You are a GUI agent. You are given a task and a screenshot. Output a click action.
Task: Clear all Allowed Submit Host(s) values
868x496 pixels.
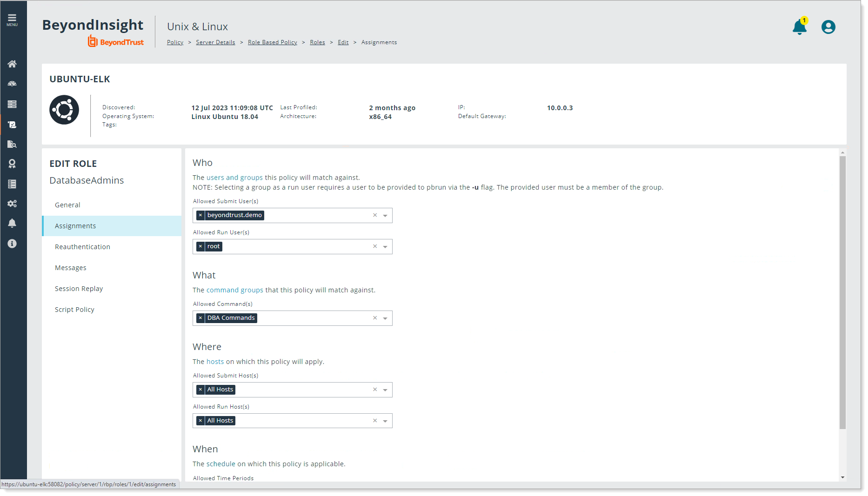[x=375, y=390]
